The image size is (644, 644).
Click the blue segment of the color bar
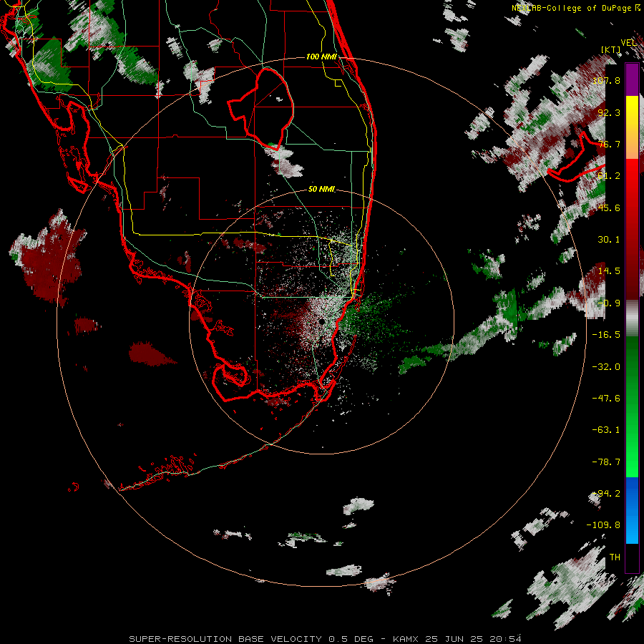(x=632, y=510)
